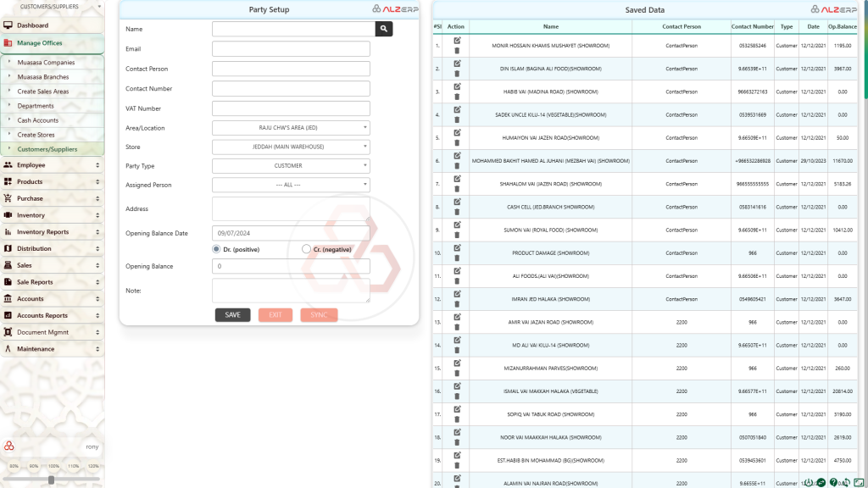
Task: Click the zoom slider handle
Action: pyautogui.click(x=51, y=480)
